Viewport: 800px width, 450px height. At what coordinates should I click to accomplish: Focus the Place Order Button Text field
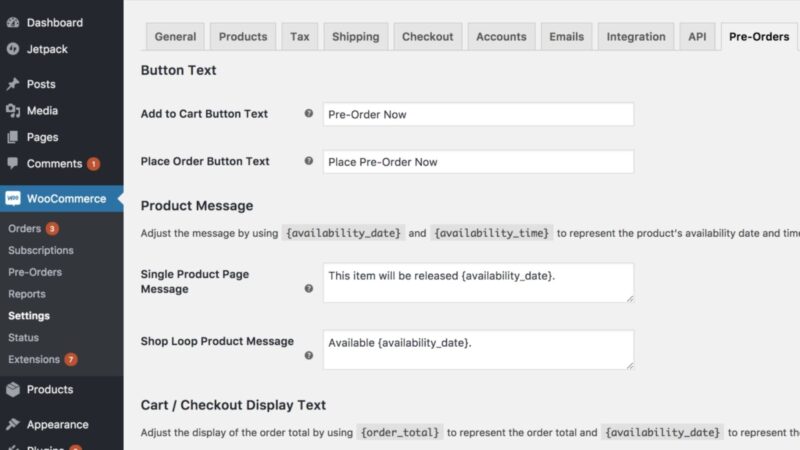tap(478, 162)
